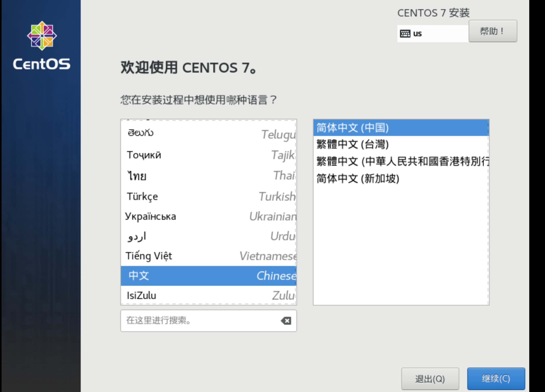Click 继续(C) to continue installation
Image resolution: width=545 pixels, height=392 pixels.
pos(496,378)
